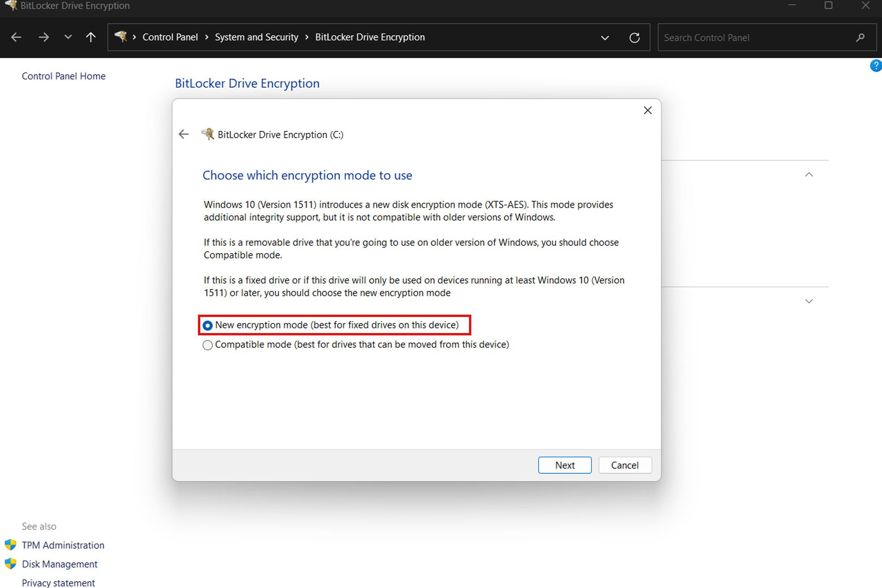Image resolution: width=882 pixels, height=588 pixels.
Task: Open recent locations dropdown arrow
Action: click(x=68, y=37)
